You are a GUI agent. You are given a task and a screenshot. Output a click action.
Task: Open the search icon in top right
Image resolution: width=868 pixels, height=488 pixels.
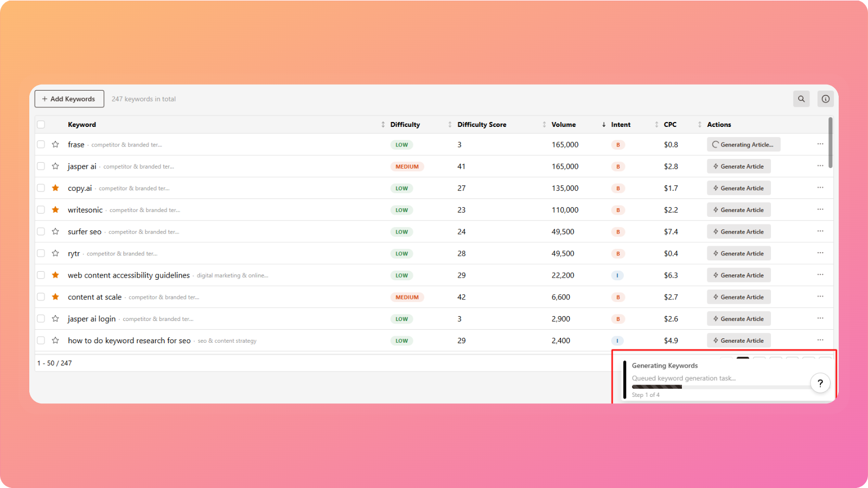click(801, 99)
